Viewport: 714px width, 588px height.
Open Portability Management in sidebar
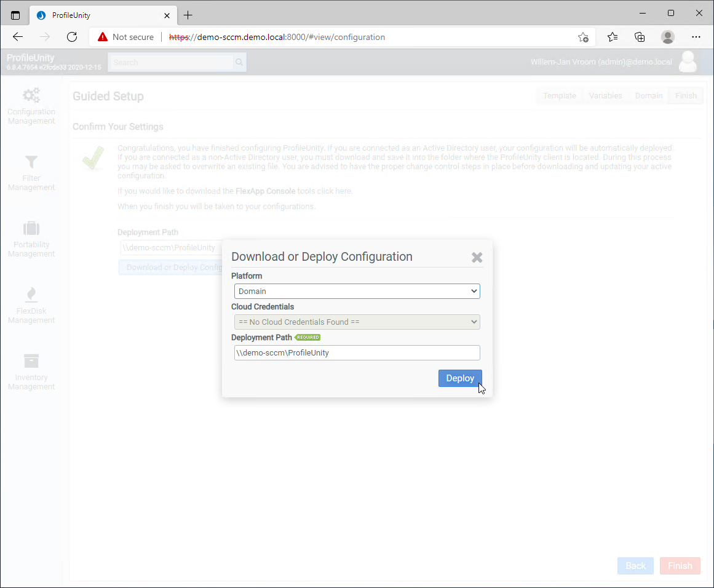click(x=31, y=240)
